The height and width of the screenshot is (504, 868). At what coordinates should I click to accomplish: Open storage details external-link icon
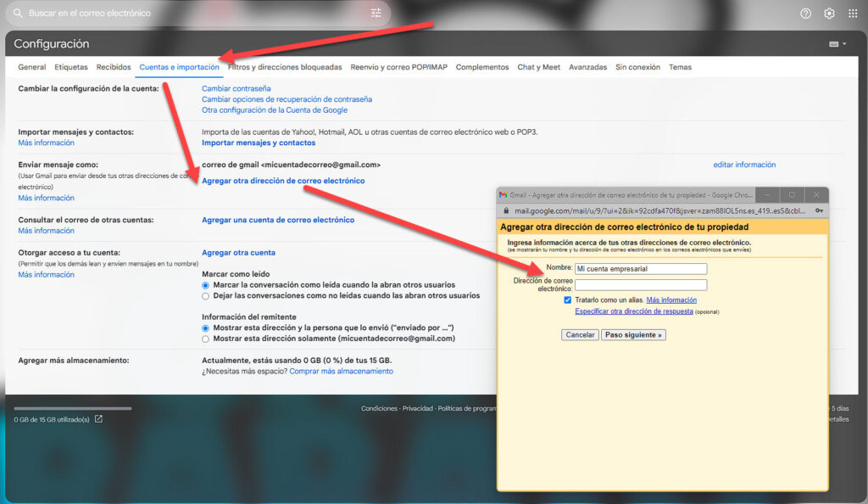[98, 419]
